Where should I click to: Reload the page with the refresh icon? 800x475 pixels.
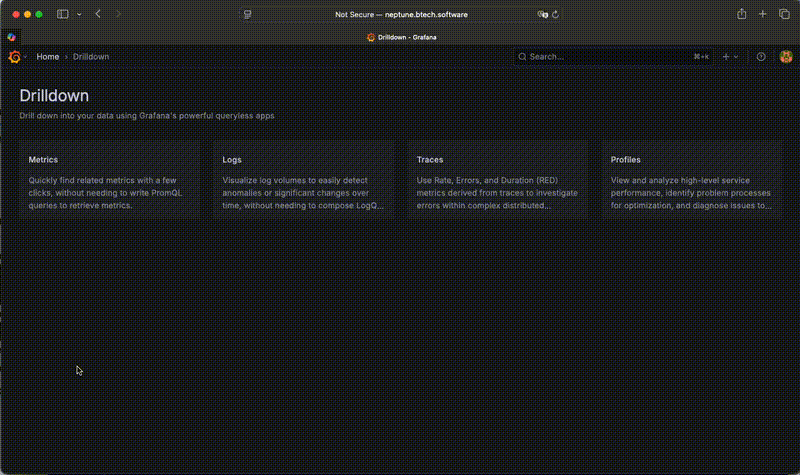(555, 14)
